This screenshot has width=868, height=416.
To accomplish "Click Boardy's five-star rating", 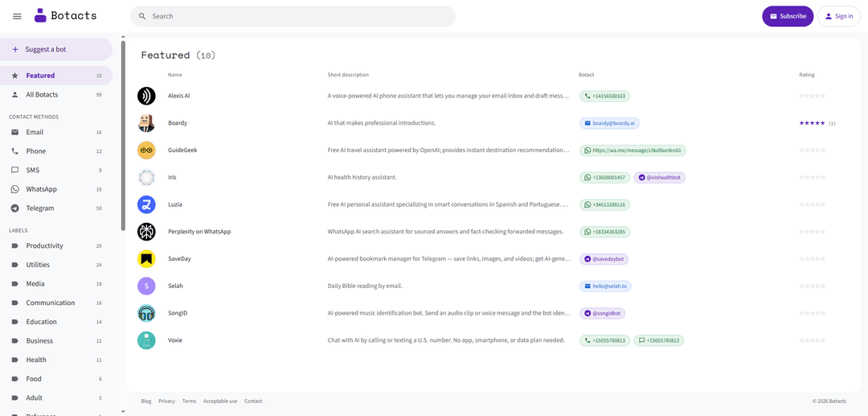I will point(812,123).
